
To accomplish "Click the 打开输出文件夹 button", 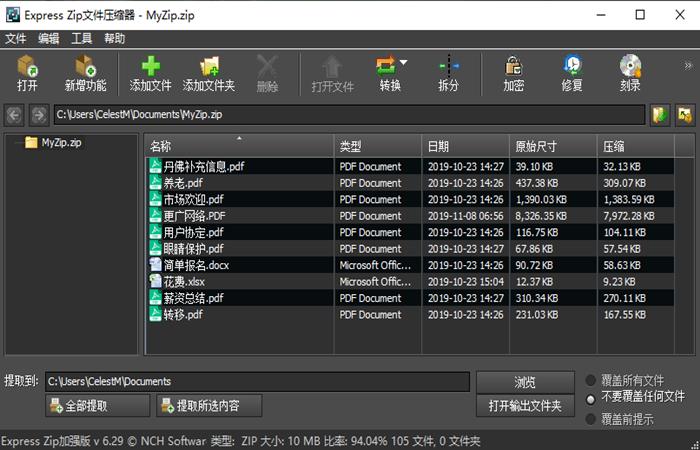I will [x=525, y=406].
